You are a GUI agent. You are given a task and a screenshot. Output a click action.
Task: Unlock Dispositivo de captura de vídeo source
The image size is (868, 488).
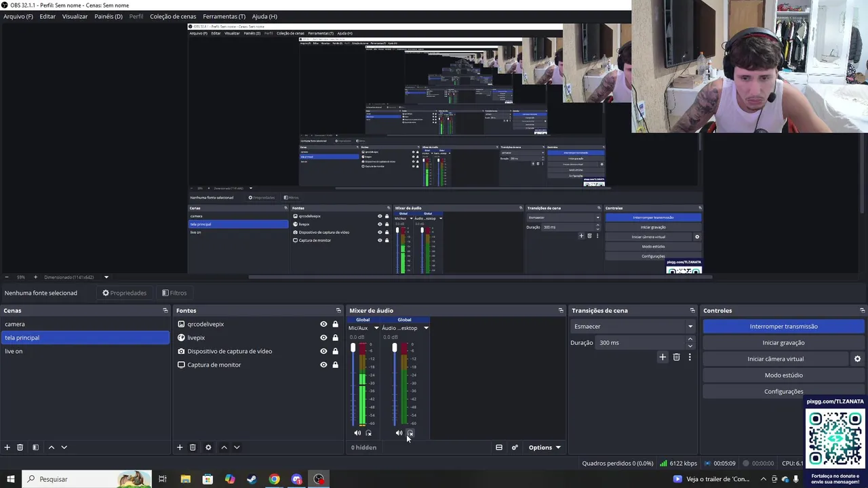click(x=335, y=351)
